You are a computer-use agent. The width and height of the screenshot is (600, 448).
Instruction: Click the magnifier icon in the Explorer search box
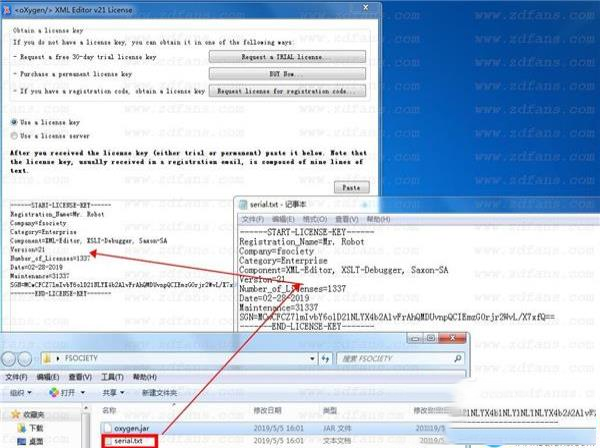click(x=457, y=358)
